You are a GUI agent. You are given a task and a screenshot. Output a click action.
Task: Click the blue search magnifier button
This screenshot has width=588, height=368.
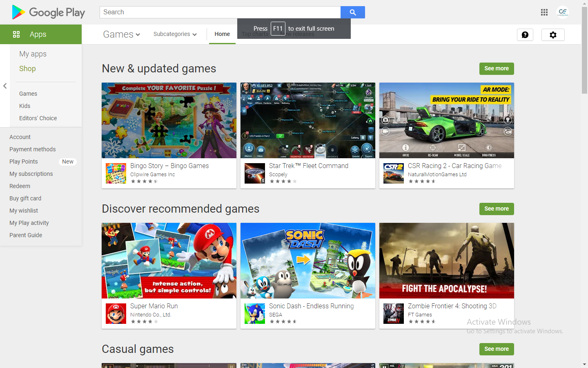tap(352, 12)
